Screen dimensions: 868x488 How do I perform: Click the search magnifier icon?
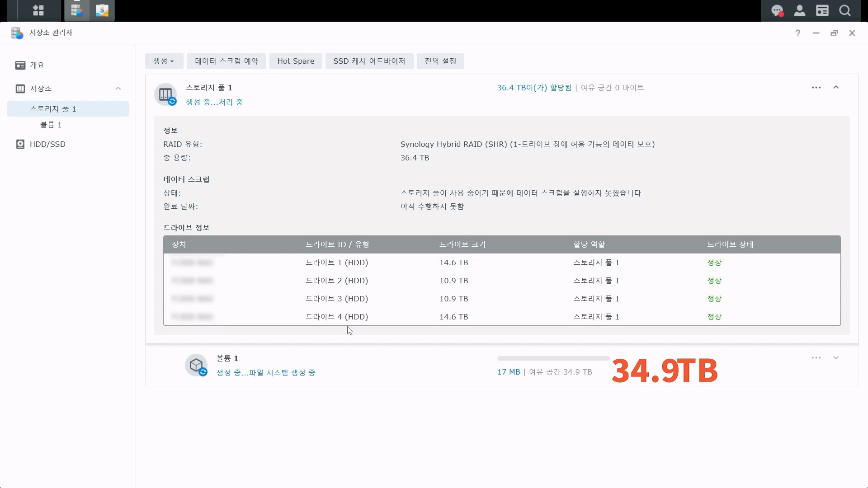(x=844, y=10)
